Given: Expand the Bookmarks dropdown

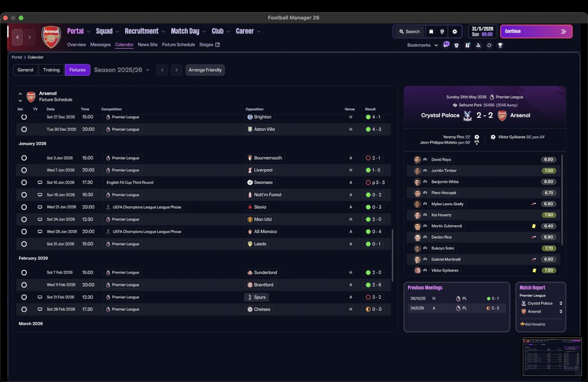Looking at the screenshot, I should tap(423, 45).
